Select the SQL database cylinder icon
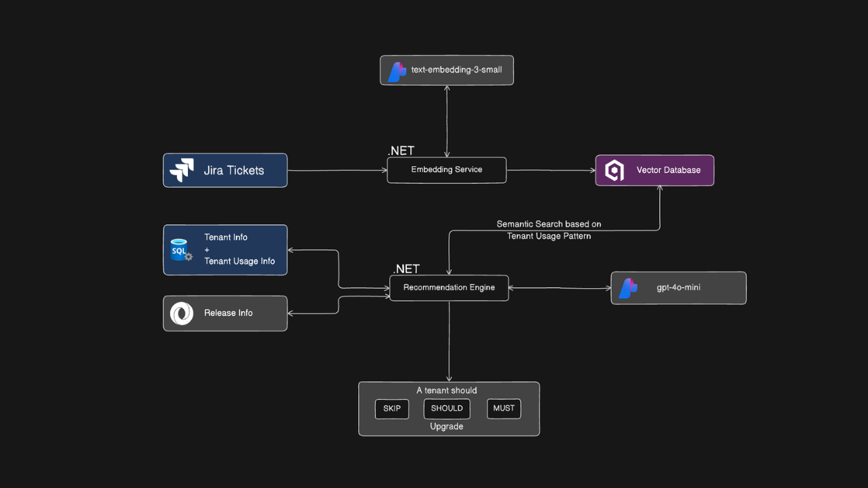The width and height of the screenshot is (868, 488). click(x=179, y=249)
